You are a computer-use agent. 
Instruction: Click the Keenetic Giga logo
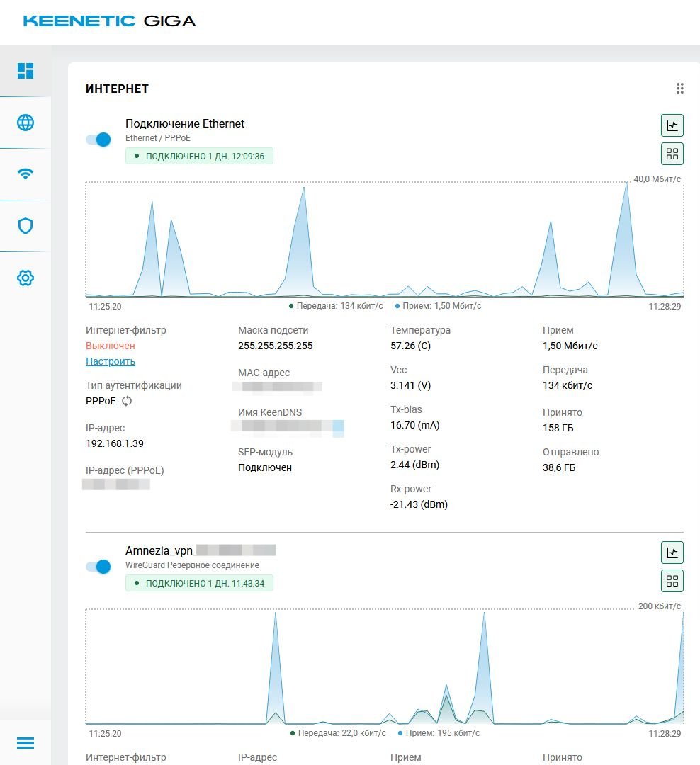pyautogui.click(x=110, y=21)
